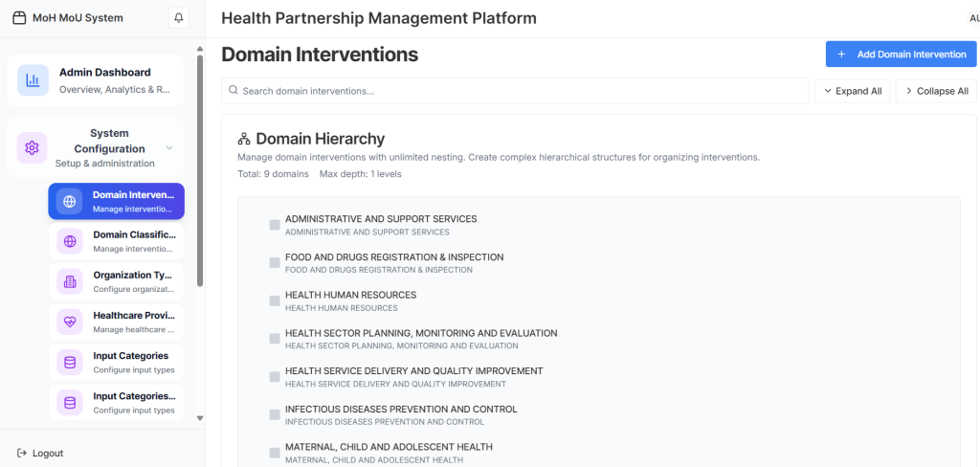This screenshot has height=467, width=980.
Task: Click the Admin Dashboard bar chart icon
Action: click(x=33, y=80)
